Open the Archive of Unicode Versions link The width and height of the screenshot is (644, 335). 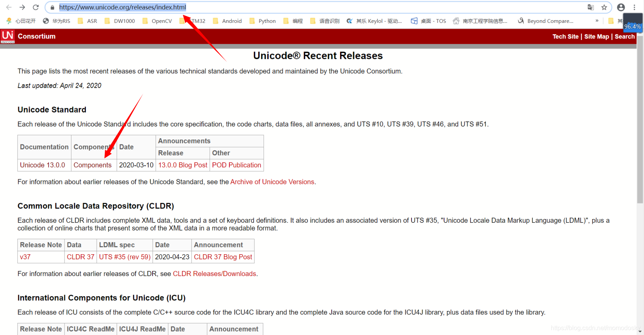pos(272,182)
